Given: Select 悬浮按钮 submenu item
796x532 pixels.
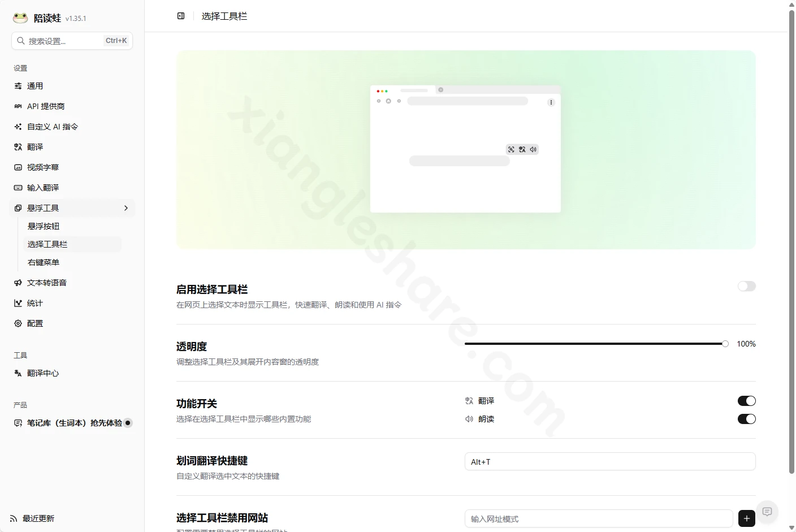Looking at the screenshot, I should [72, 226].
